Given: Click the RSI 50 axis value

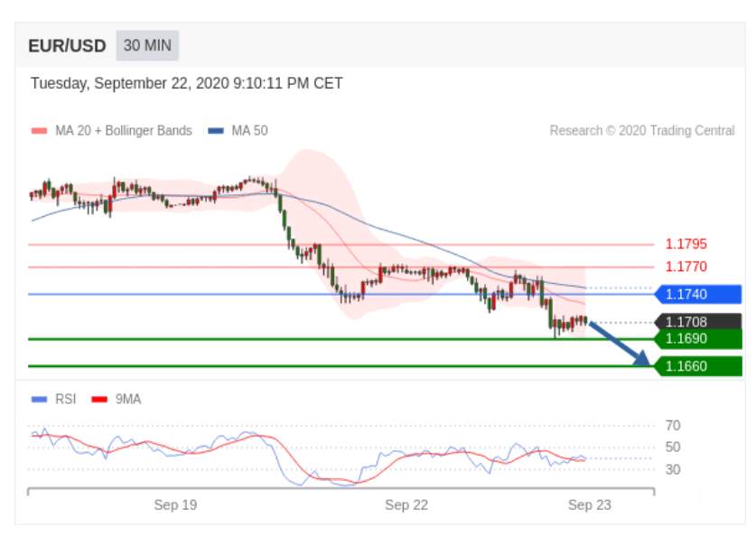Looking at the screenshot, I should (x=673, y=447).
